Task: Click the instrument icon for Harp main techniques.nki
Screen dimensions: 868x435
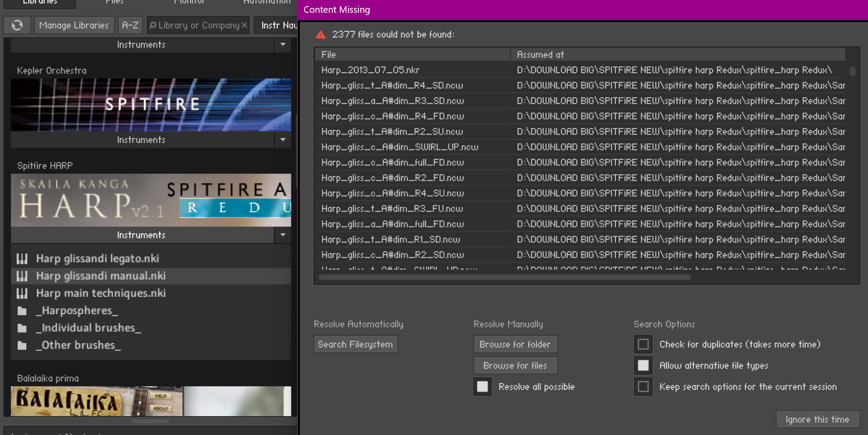Action: (x=22, y=293)
